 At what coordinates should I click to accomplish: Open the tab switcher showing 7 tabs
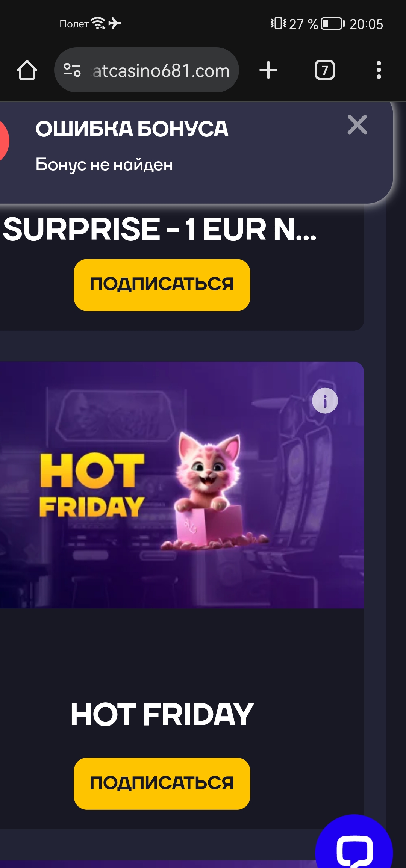[x=325, y=70]
